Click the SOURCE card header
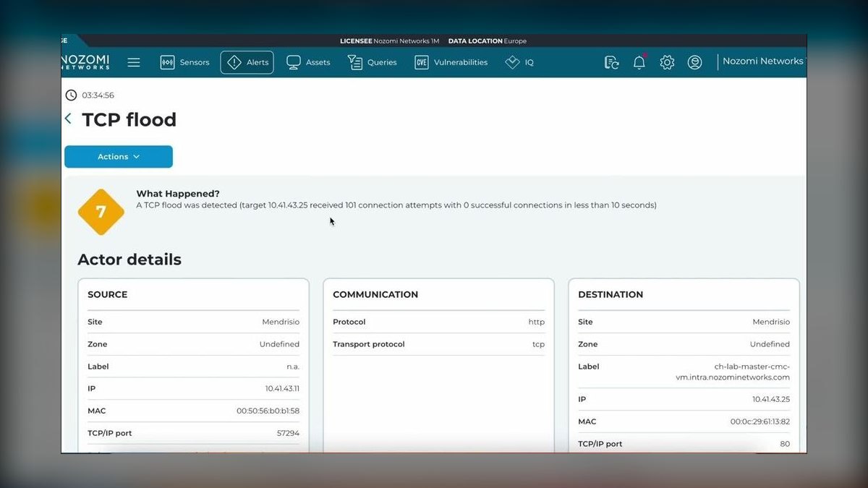The image size is (868, 488). 108,294
